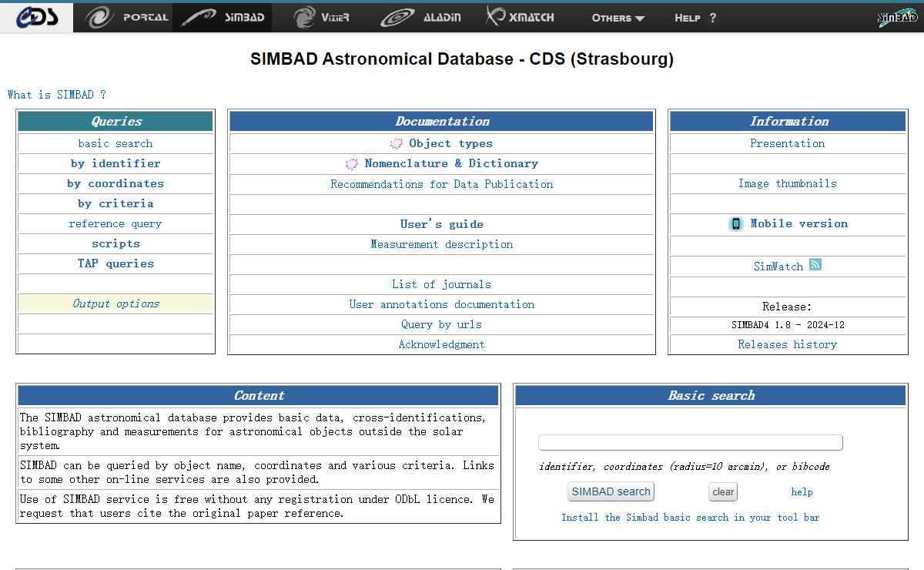Focus the basic search input field

pyautogui.click(x=691, y=442)
